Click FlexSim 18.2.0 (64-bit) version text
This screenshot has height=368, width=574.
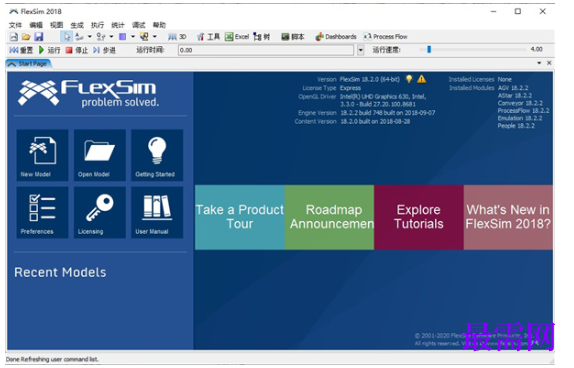[x=370, y=79]
